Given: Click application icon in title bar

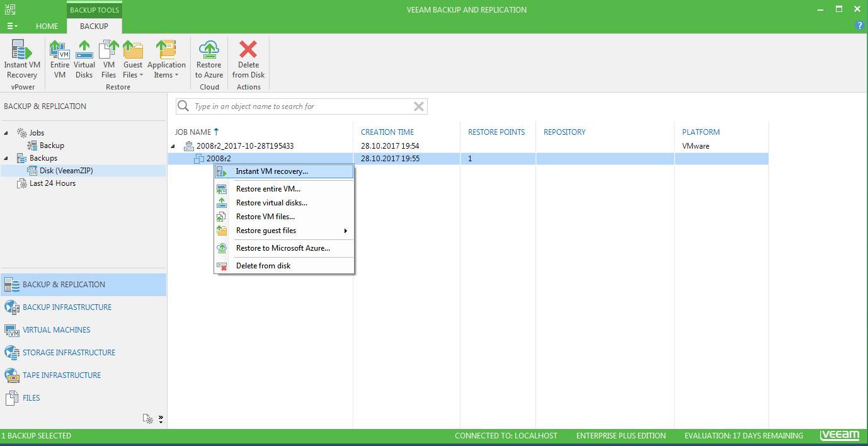Looking at the screenshot, I should (9, 9).
